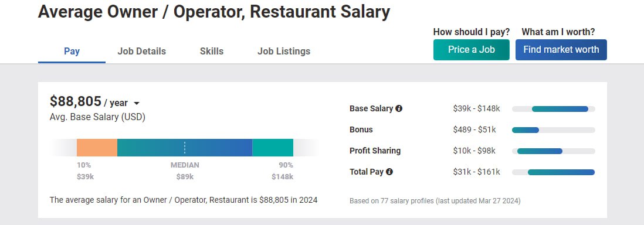Click the Base Salary info icon
The width and height of the screenshot is (644, 225).
click(x=398, y=109)
